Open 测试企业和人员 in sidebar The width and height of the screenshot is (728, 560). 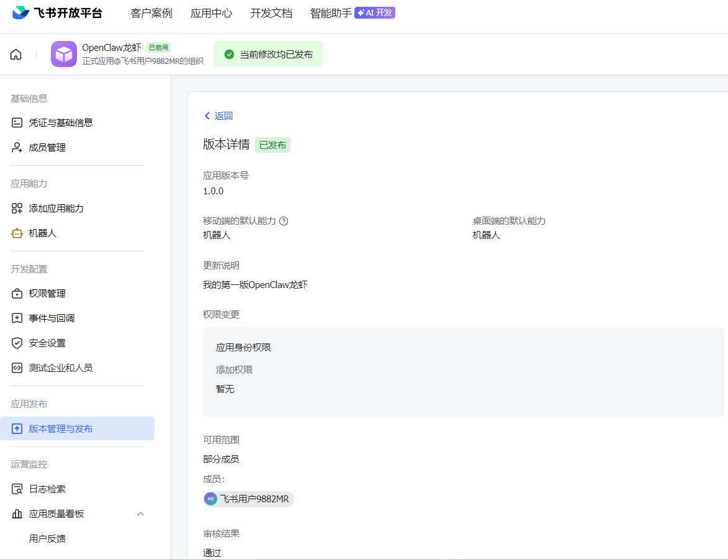point(60,368)
